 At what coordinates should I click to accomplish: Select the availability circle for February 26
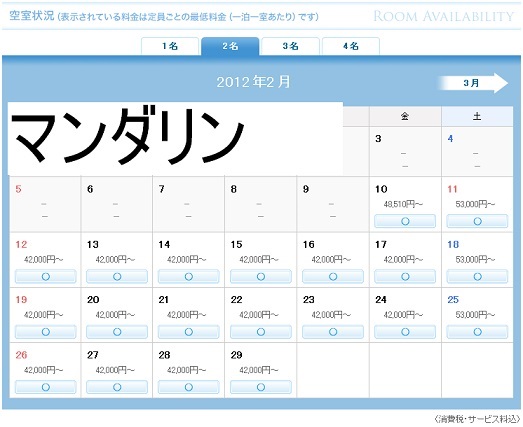(x=46, y=387)
